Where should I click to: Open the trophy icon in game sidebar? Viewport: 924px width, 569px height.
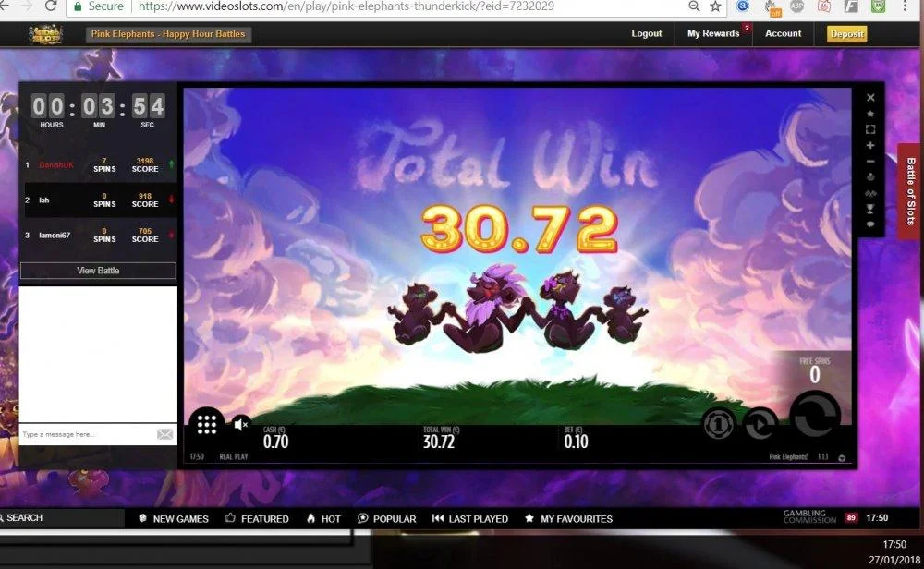(x=870, y=209)
